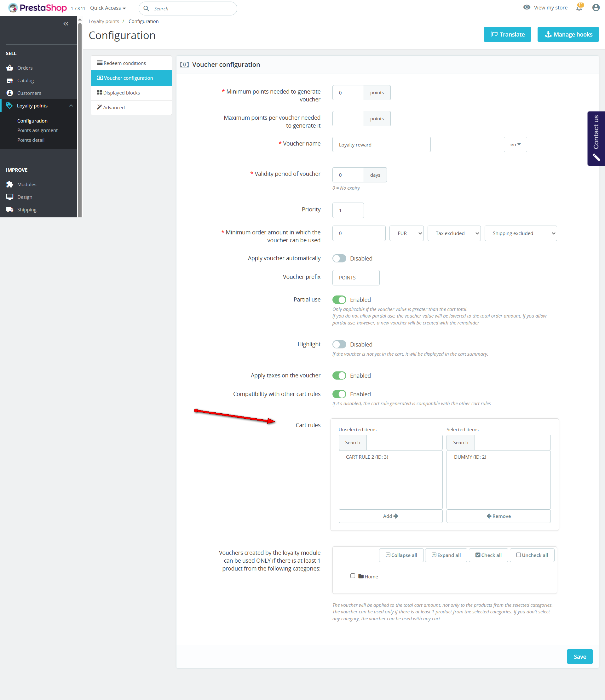Click the PrestaShop logo
This screenshot has width=605, height=700.
point(37,8)
